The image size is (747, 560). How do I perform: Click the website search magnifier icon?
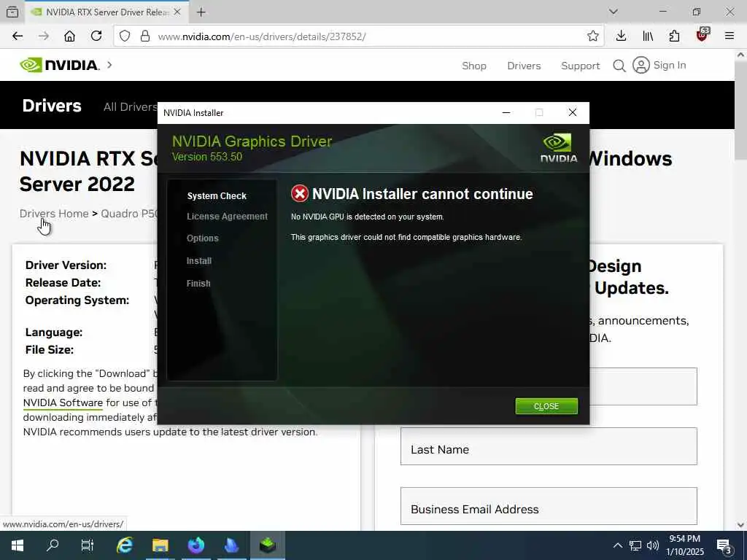[x=619, y=66]
